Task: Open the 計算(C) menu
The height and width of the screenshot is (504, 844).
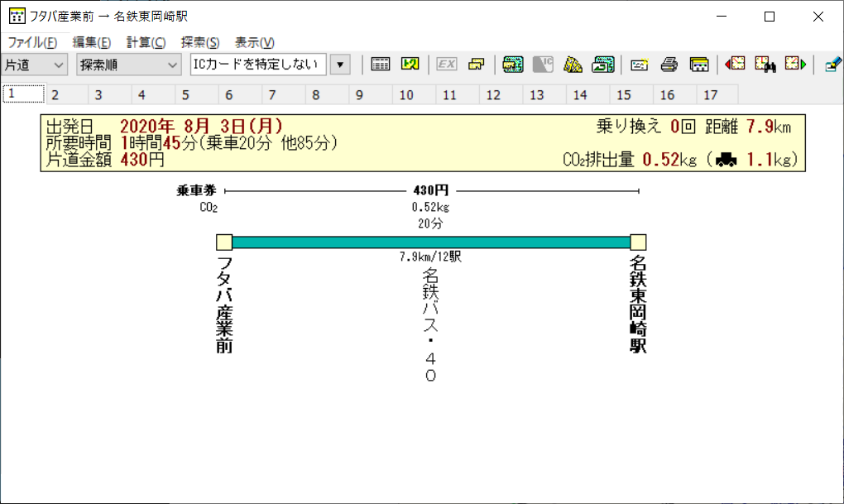Action: (x=146, y=42)
